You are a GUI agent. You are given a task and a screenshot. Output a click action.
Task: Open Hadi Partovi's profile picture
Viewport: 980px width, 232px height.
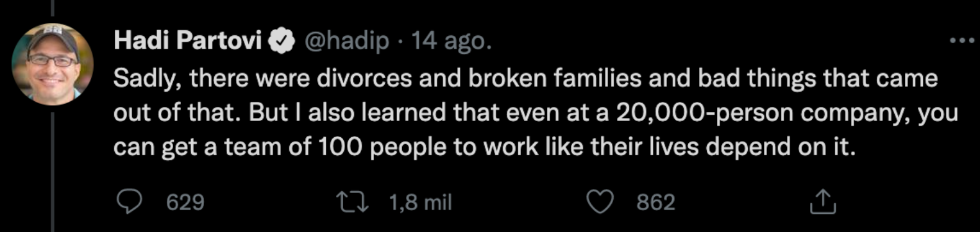point(53,63)
